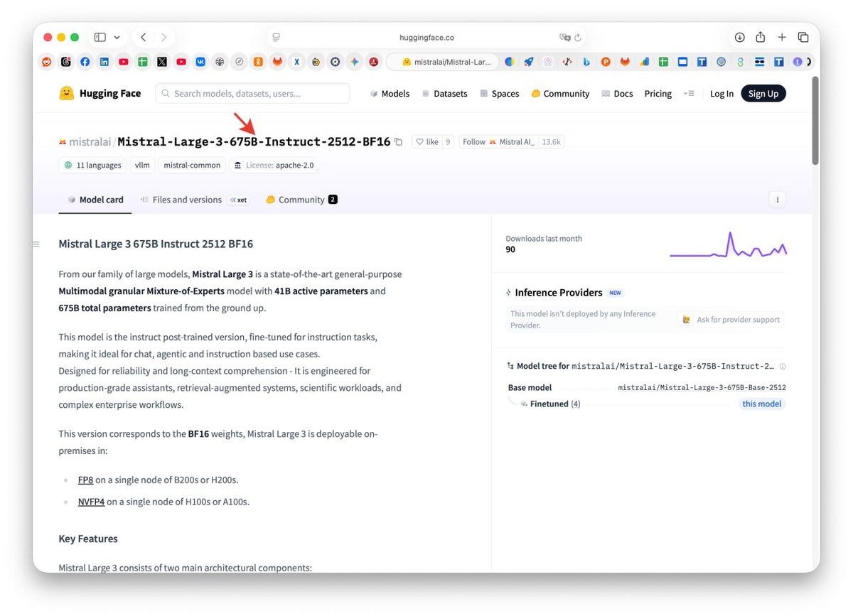
Task: Click the mistral-common tag
Action: (x=192, y=165)
